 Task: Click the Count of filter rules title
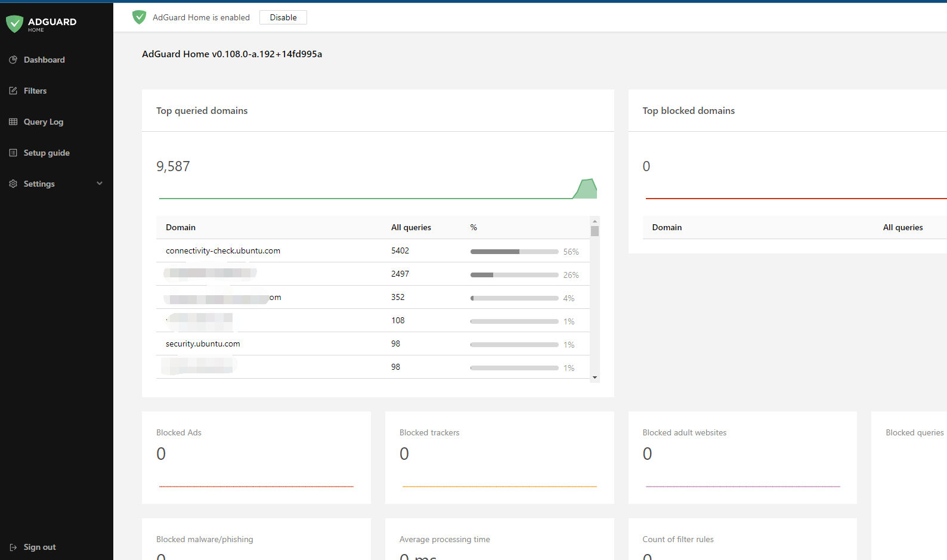tap(678, 539)
